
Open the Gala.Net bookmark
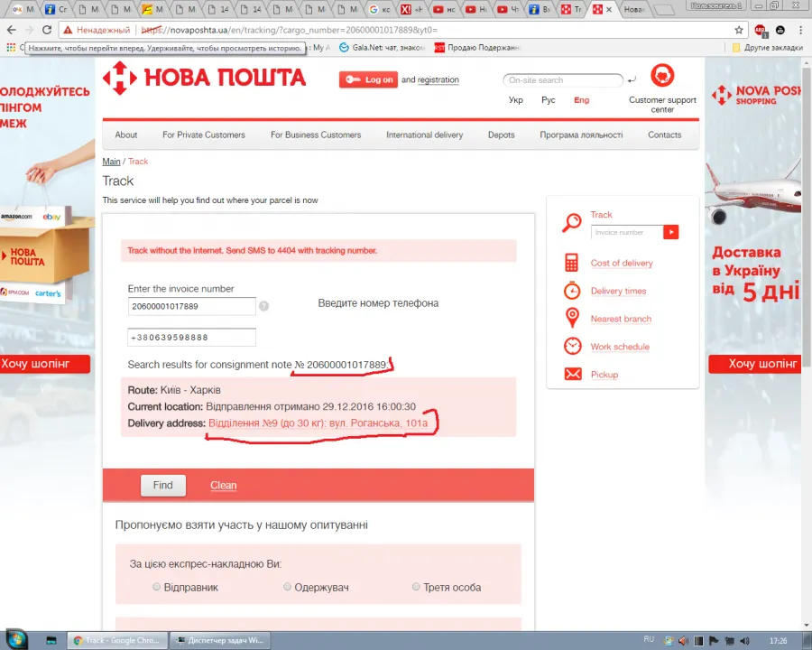tap(383, 48)
